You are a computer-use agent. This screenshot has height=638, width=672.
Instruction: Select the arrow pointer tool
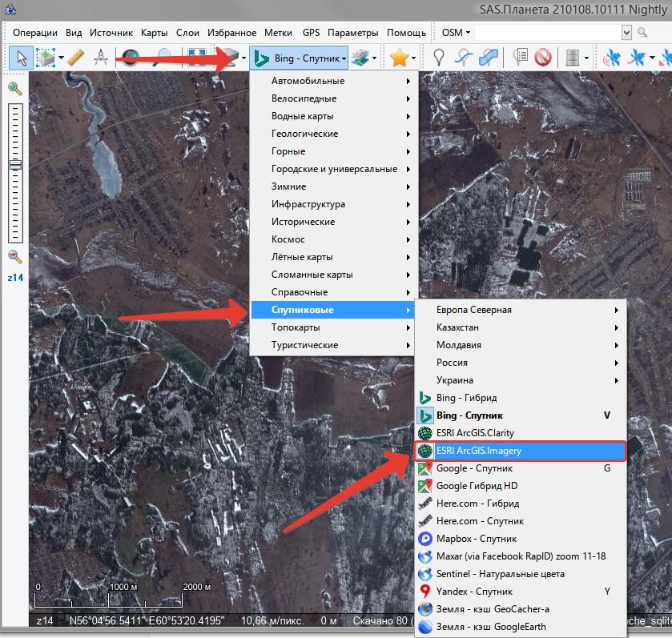pyautogui.click(x=21, y=58)
